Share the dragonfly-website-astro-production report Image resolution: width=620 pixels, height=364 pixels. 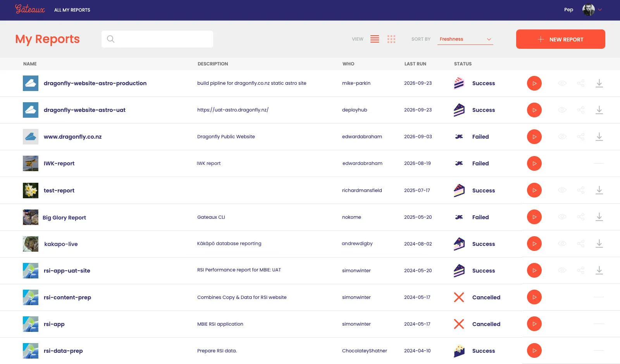[x=580, y=83]
